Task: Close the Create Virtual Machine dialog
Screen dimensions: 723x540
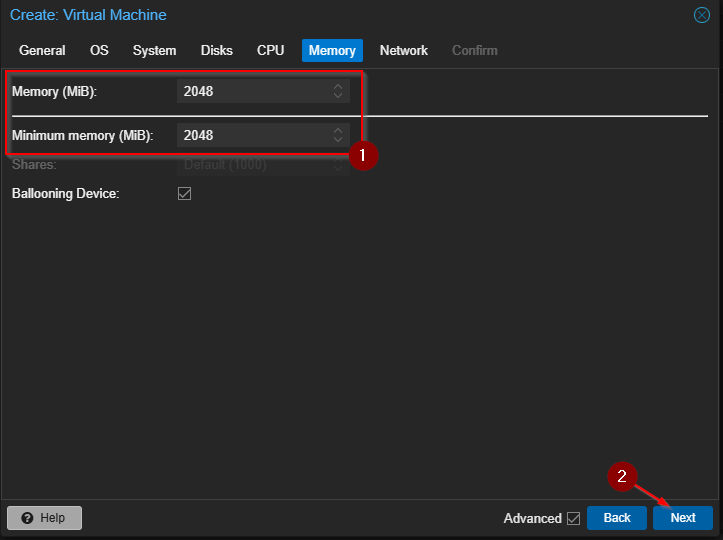Action: [701, 15]
